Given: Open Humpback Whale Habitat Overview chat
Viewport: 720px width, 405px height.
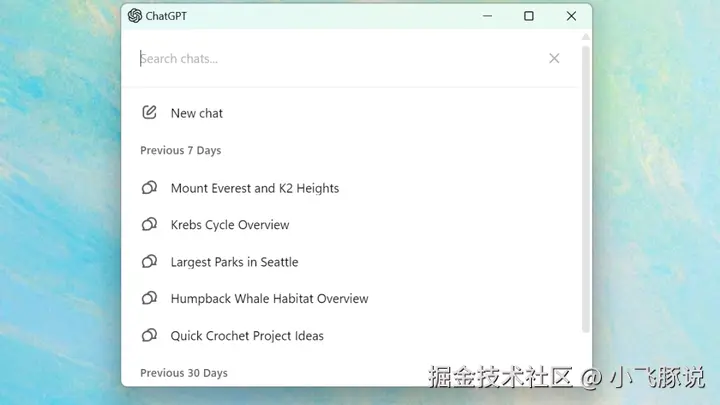Looking at the screenshot, I should pyautogui.click(x=270, y=299).
